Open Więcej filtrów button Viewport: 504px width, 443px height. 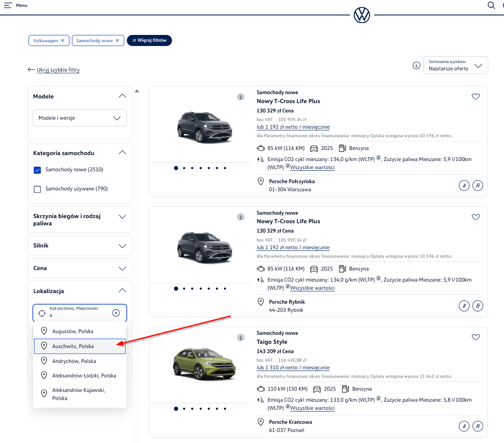point(149,40)
